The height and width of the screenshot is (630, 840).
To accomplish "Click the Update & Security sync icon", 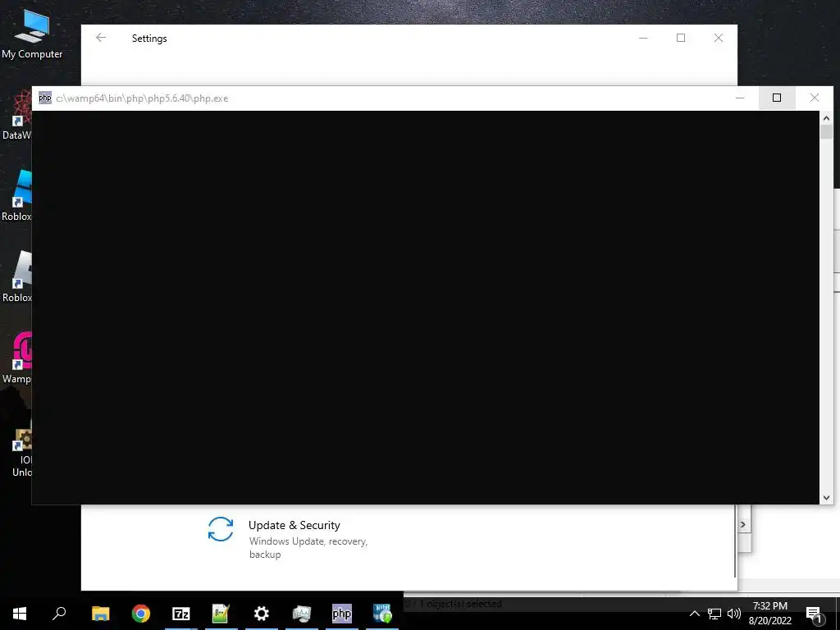I will click(x=221, y=529).
